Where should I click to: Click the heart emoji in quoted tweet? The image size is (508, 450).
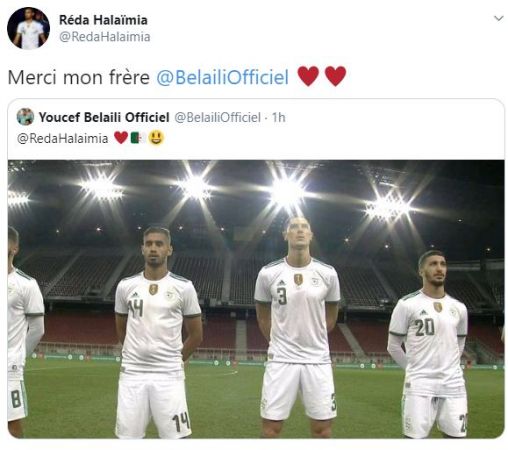121,138
